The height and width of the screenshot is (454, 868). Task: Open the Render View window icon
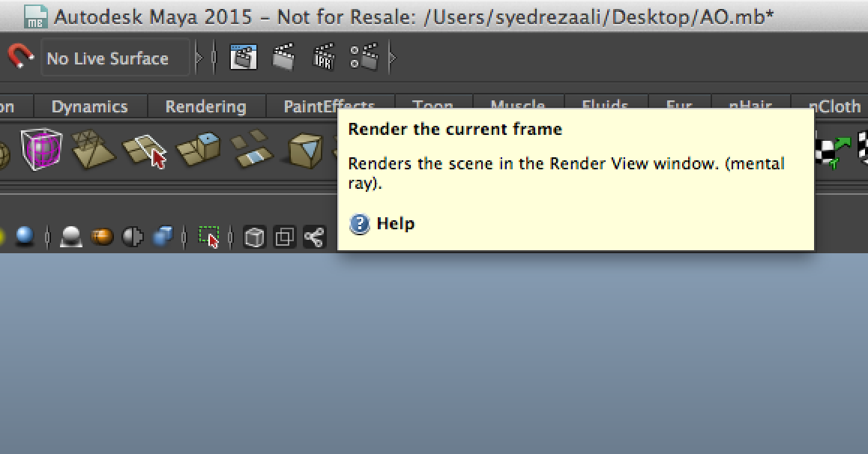(x=244, y=58)
